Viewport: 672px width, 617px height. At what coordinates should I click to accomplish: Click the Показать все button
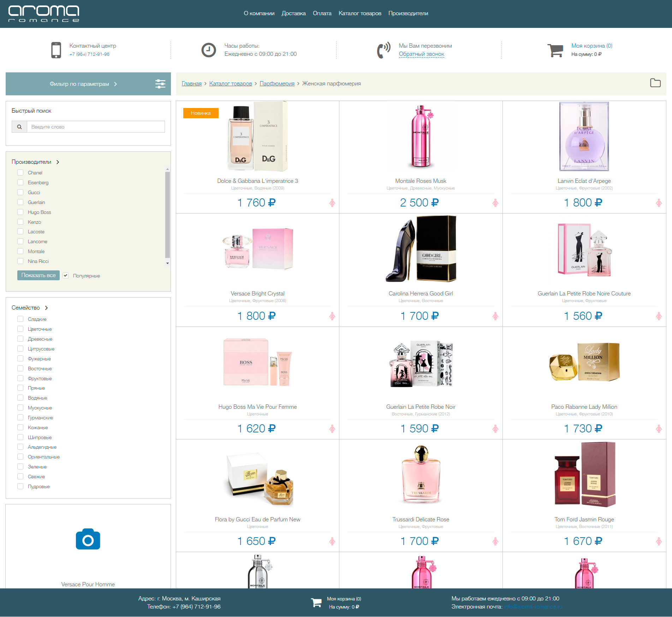(38, 275)
